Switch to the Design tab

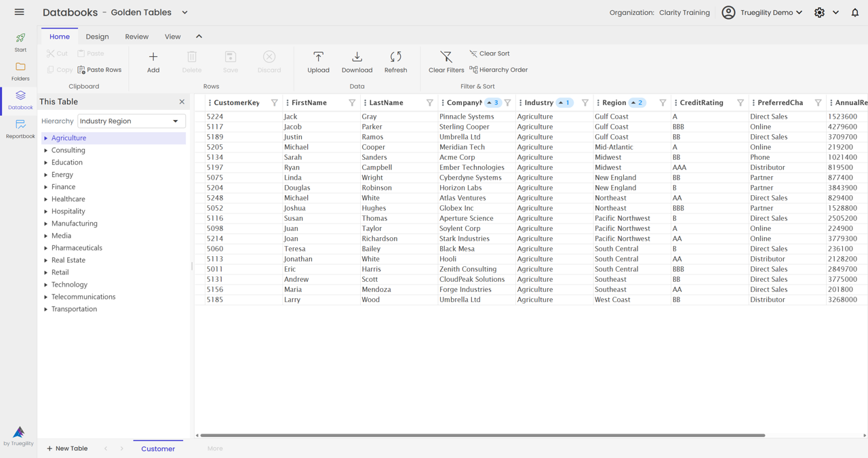[97, 36]
